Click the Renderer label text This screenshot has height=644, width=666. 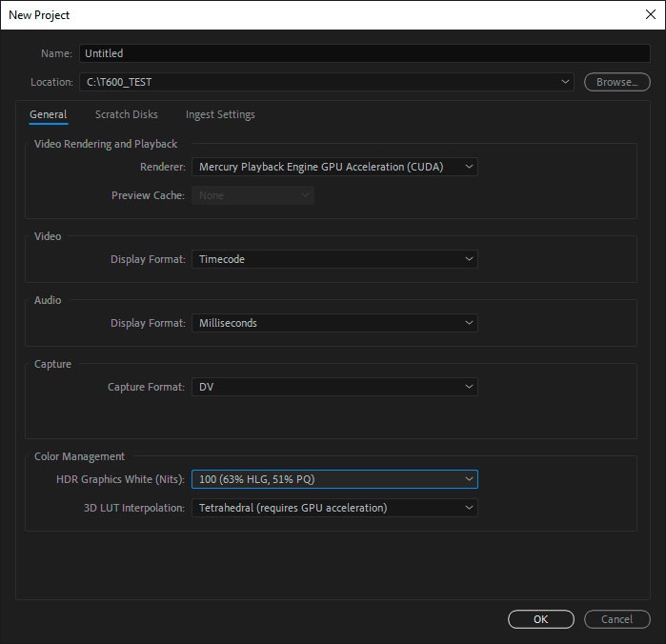[162, 167]
